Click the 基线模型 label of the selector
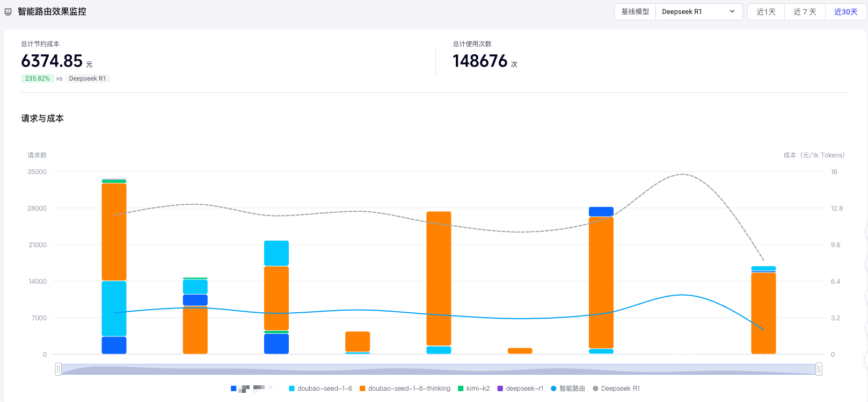The height and width of the screenshot is (402, 868). [x=635, y=12]
